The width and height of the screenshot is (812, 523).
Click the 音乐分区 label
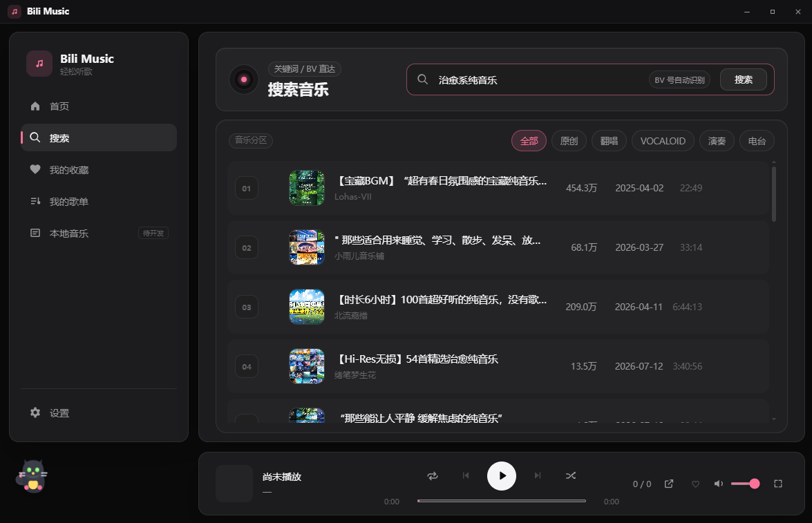coord(251,140)
